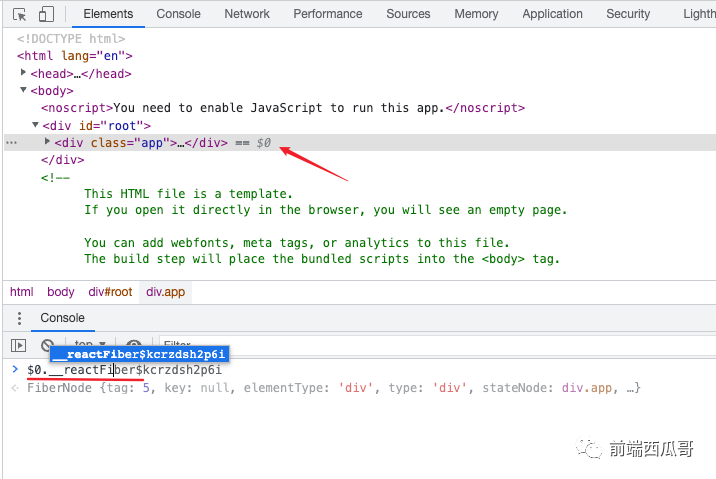Open the Sources tab
The width and height of the screenshot is (716, 479).
pos(408,14)
